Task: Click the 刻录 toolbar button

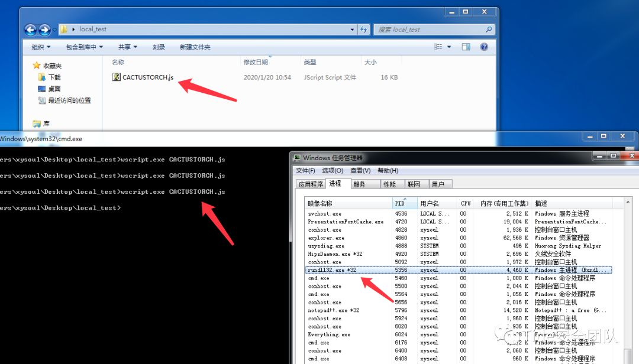Action: (x=159, y=47)
